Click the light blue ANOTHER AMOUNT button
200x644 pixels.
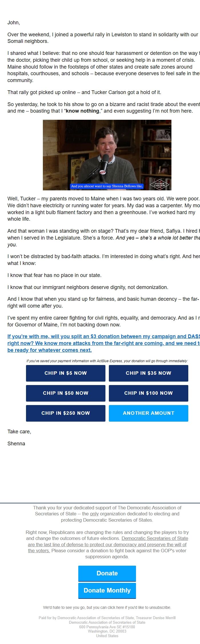(x=148, y=413)
